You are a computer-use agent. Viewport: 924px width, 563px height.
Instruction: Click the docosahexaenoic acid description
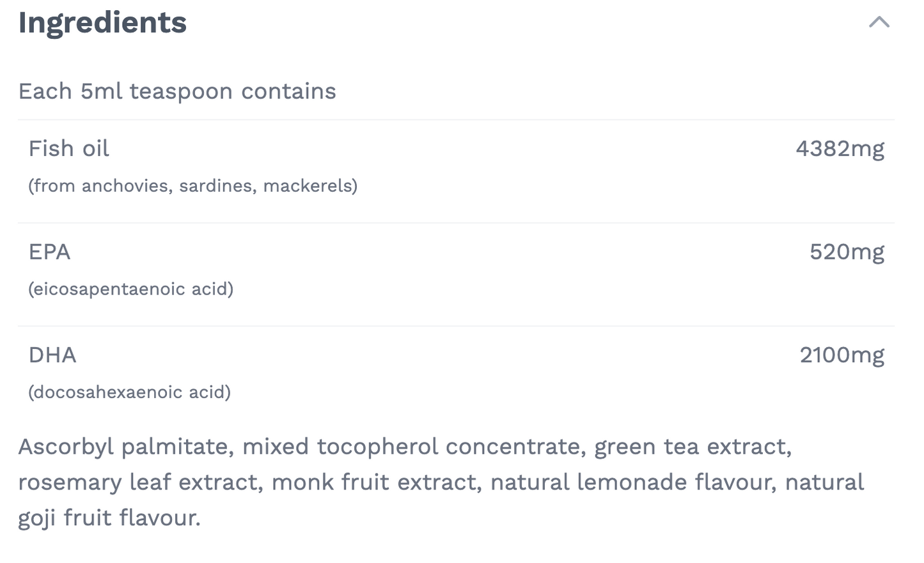click(129, 392)
